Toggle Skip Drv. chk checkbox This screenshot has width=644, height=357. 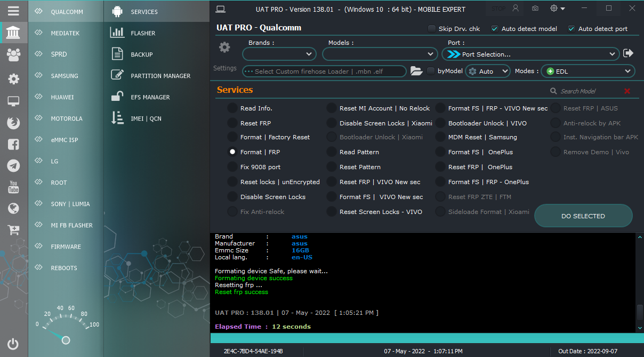pos(431,29)
